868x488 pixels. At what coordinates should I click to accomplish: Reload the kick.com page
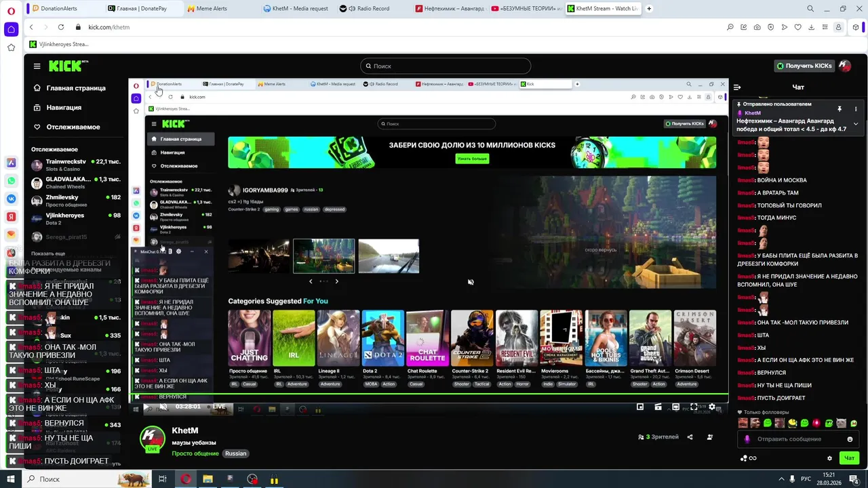point(61,27)
